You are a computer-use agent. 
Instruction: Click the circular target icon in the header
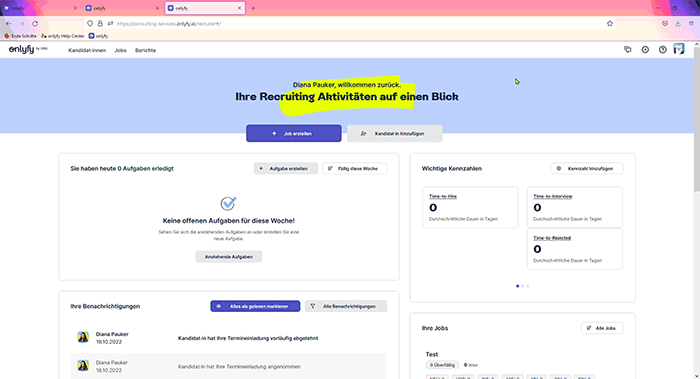point(645,50)
